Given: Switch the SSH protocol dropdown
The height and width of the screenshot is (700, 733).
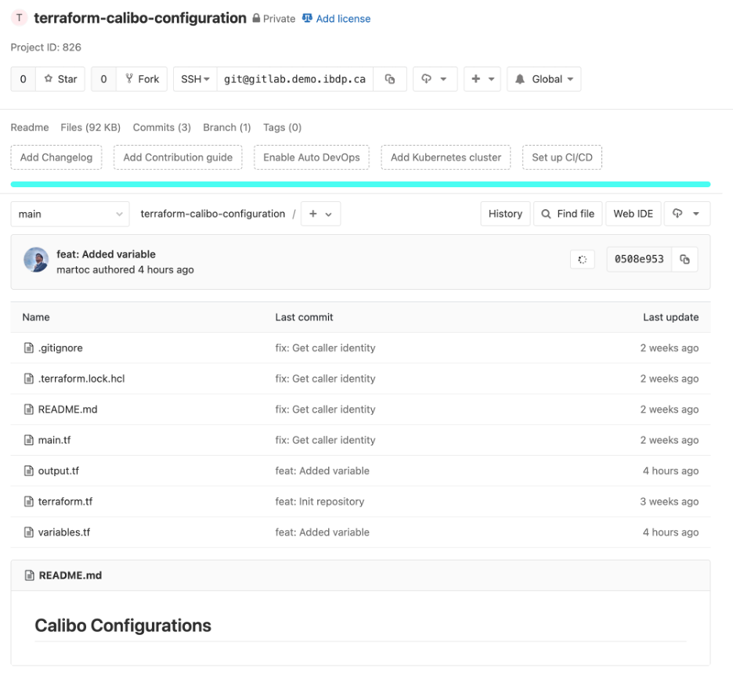Looking at the screenshot, I should (x=195, y=79).
